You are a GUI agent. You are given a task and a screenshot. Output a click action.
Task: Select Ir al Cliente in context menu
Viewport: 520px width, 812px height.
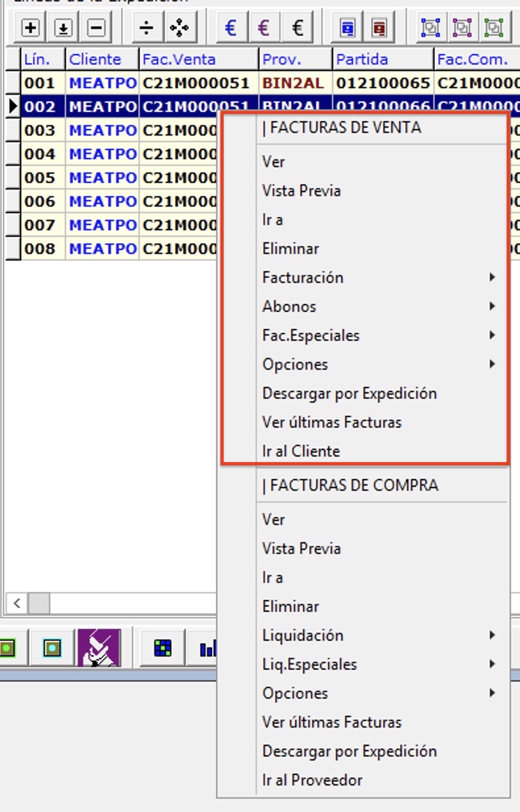[301, 451]
